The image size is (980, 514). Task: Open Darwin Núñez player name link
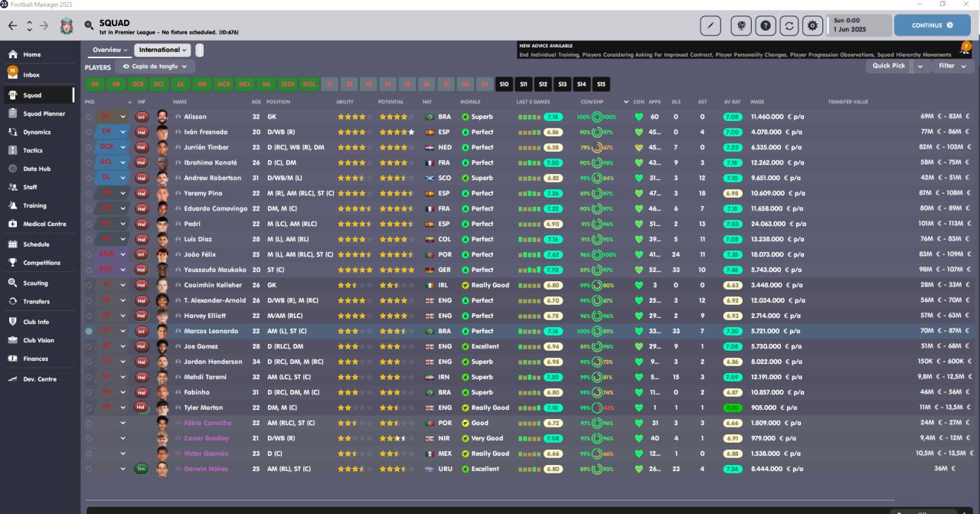(x=207, y=469)
